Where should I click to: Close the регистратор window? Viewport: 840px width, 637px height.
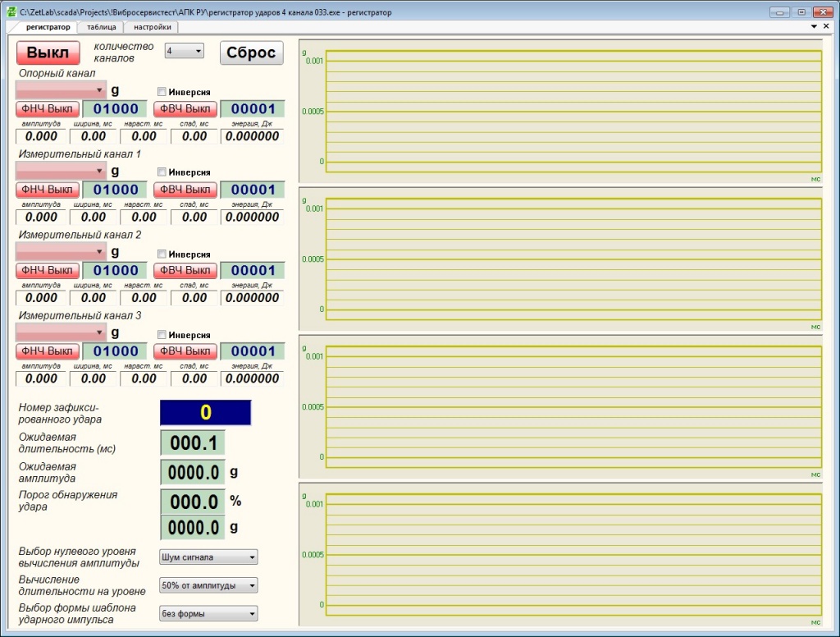point(823,11)
